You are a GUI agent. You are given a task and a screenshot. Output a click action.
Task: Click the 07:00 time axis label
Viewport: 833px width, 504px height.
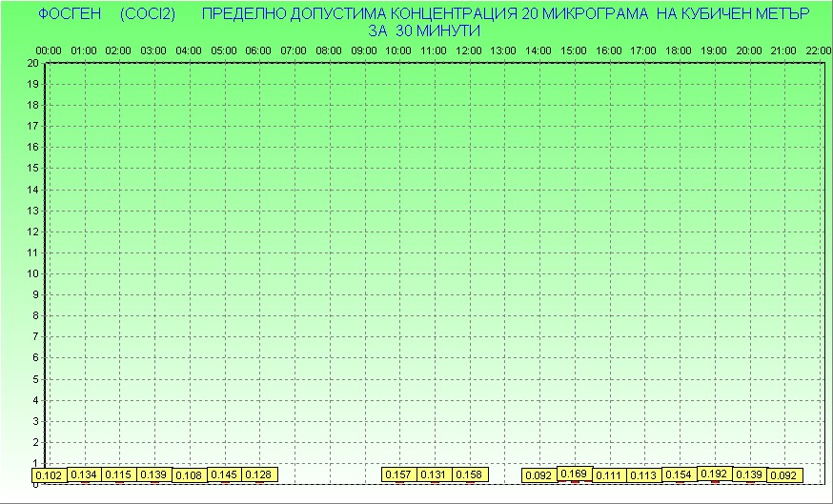pyautogui.click(x=294, y=50)
